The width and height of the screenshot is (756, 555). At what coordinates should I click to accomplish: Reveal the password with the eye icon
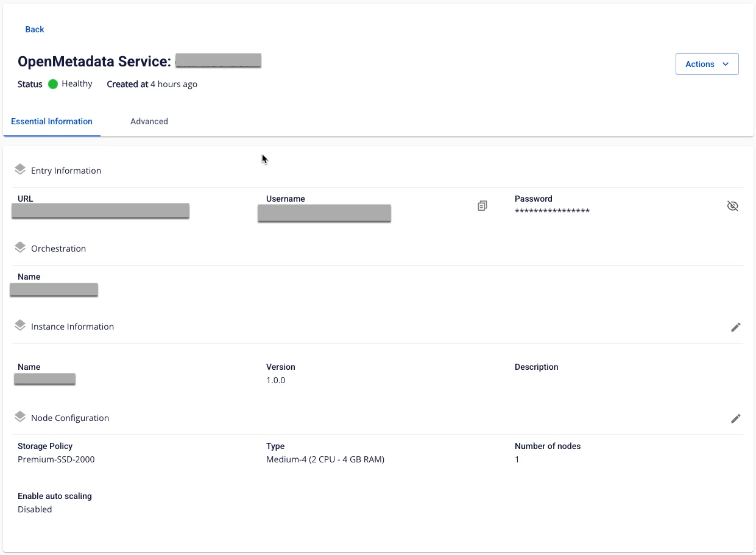pyautogui.click(x=733, y=206)
